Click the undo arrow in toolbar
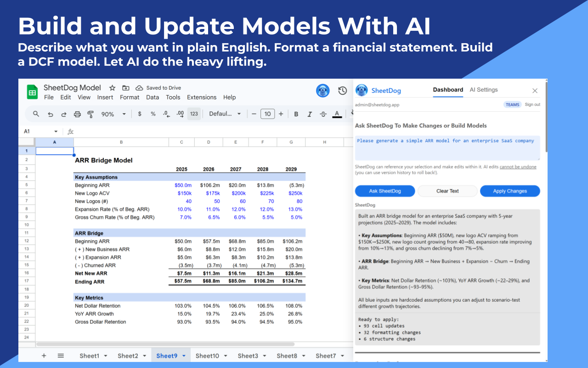Screen dimensions: 588x368 [51, 114]
